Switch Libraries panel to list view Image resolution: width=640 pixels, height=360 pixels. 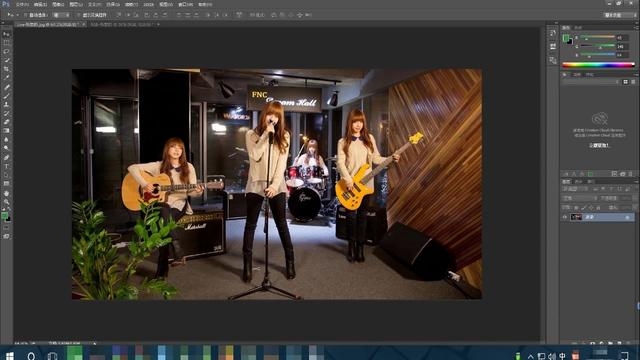[633, 82]
